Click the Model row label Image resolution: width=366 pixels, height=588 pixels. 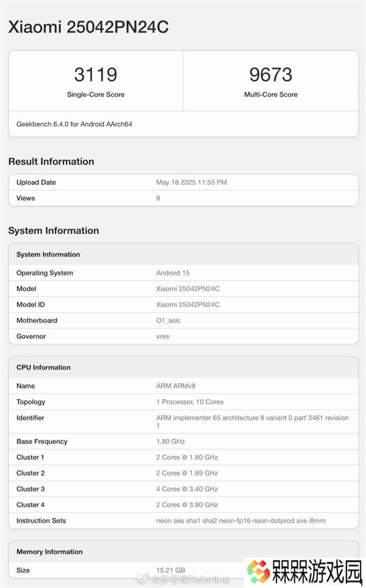pos(26,289)
